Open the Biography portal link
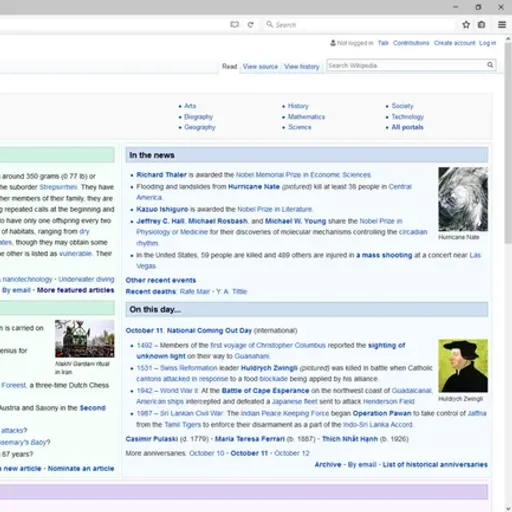The width and height of the screenshot is (512, 512). point(198,117)
